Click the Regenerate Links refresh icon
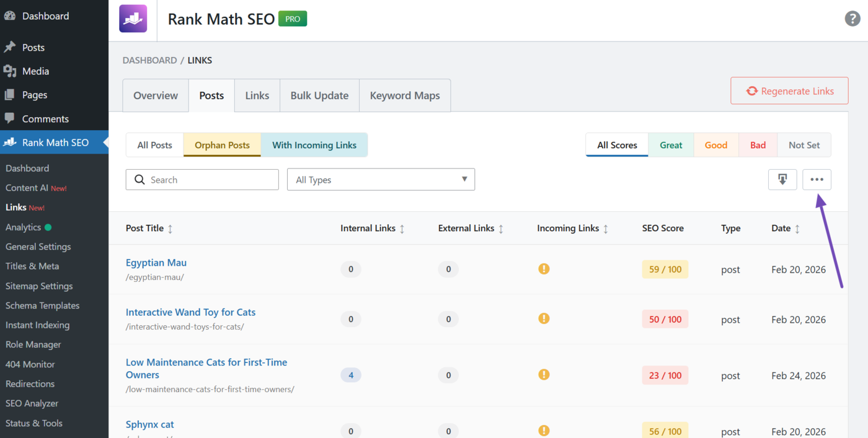The width and height of the screenshot is (868, 438). point(751,90)
